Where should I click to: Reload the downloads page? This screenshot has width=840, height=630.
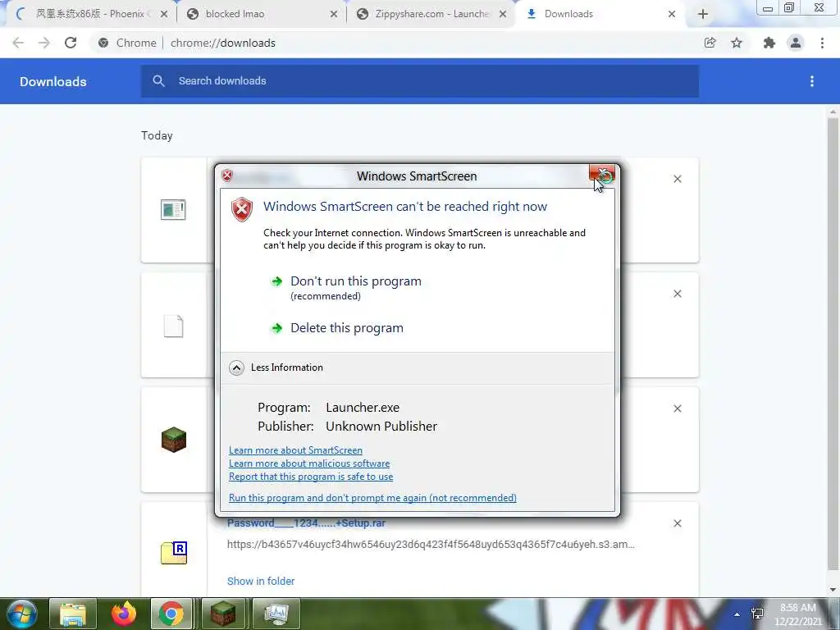[x=71, y=43]
